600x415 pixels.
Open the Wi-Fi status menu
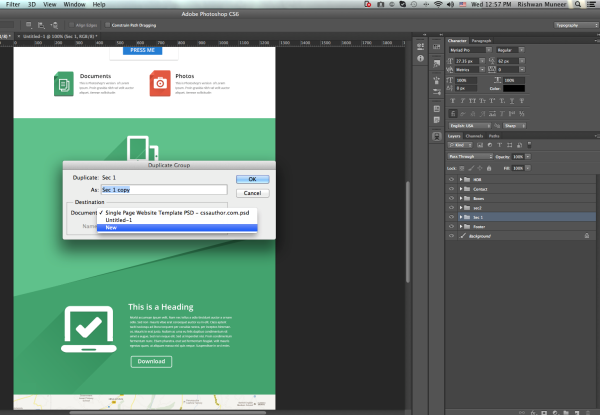pos(438,4)
